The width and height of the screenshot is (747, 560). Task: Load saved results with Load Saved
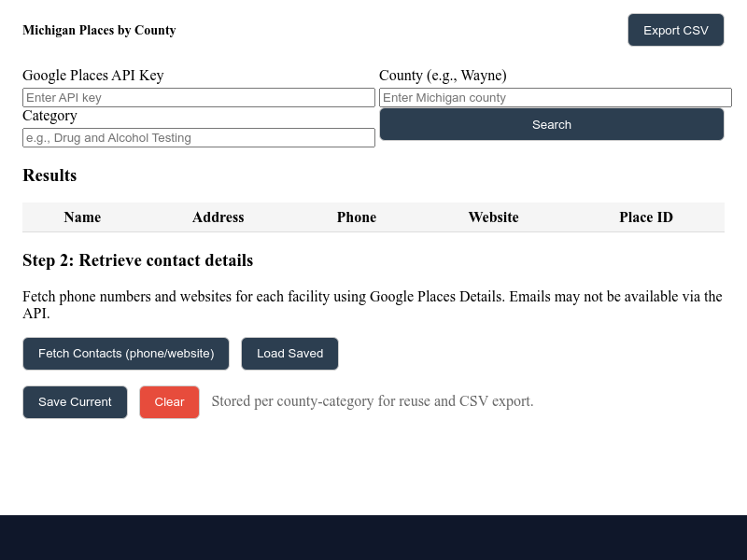pyautogui.click(x=289, y=354)
